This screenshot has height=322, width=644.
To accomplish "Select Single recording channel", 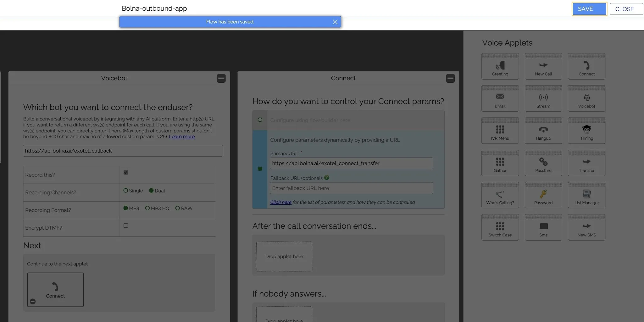I will coord(126,191).
